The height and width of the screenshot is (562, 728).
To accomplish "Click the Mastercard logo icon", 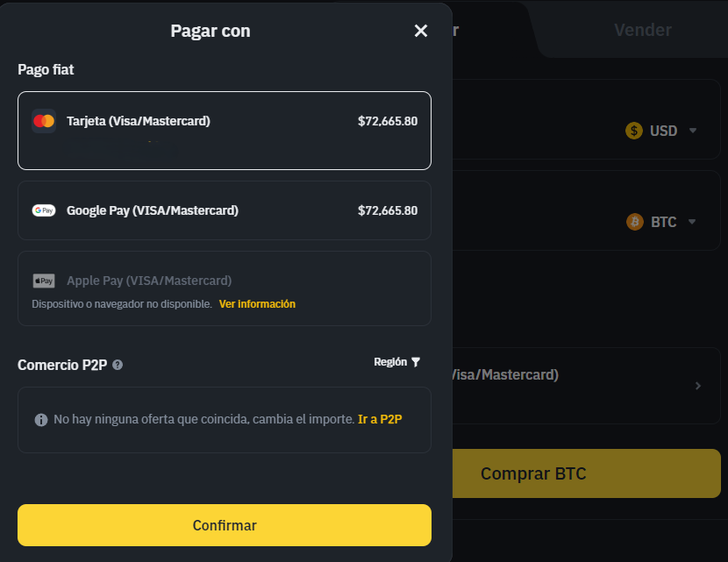I will (x=44, y=121).
